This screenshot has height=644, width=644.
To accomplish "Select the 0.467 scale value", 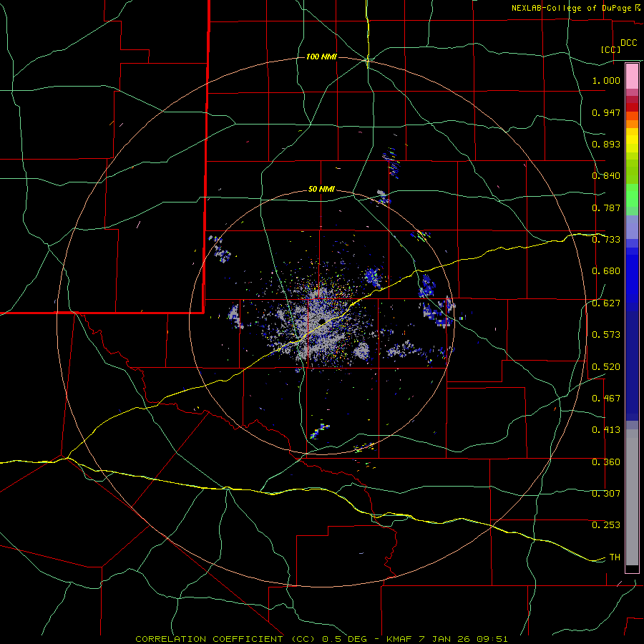I will coord(606,399).
